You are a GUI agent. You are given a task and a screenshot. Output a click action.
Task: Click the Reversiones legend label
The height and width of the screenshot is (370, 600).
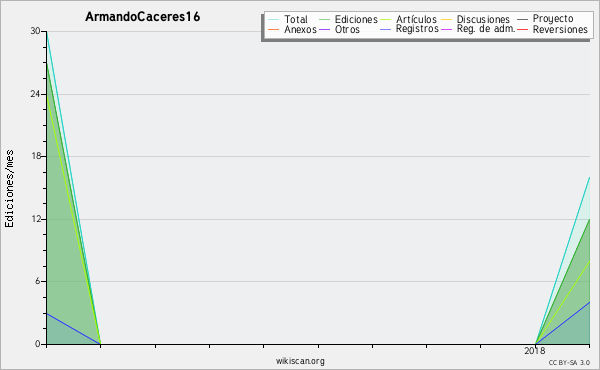coord(560,29)
